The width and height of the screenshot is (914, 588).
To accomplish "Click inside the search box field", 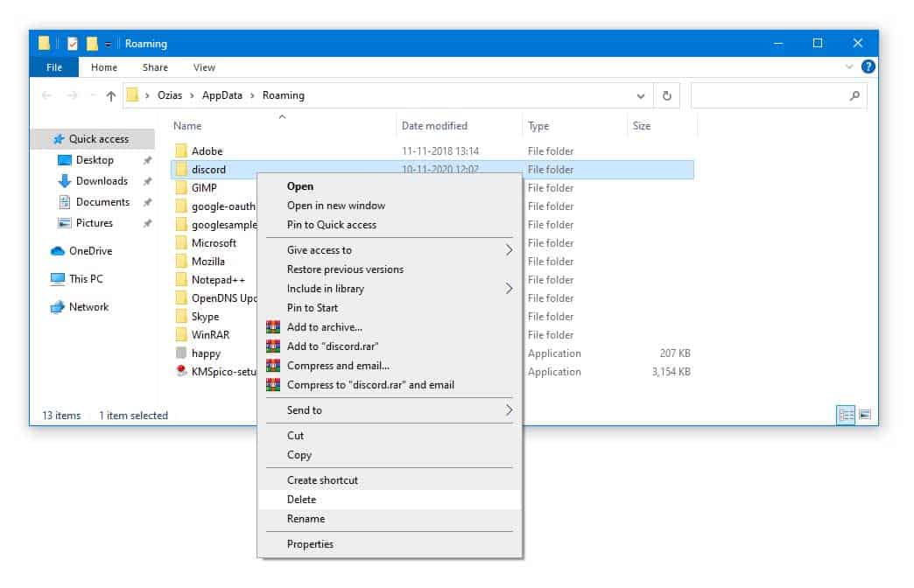I will click(x=778, y=95).
